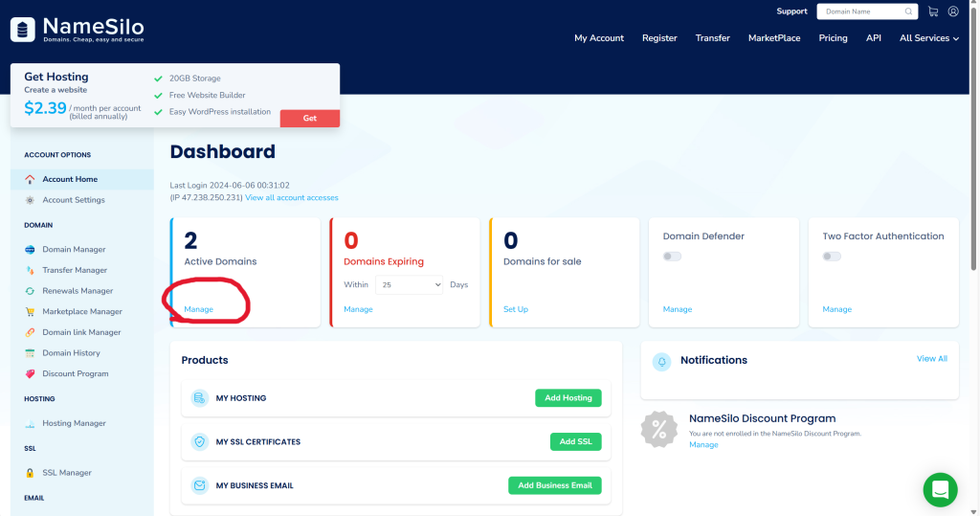The image size is (980, 516).
Task: Open the Within days dropdown
Action: point(409,284)
